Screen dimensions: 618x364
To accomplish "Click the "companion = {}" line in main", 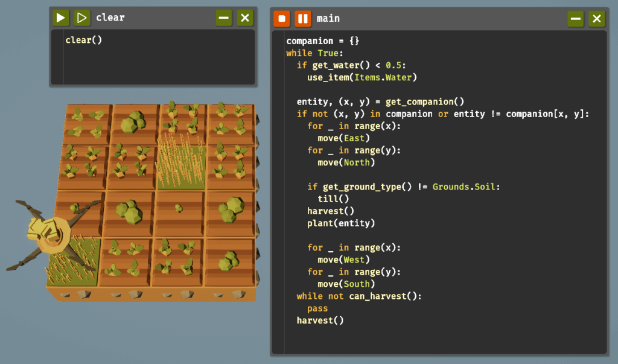I will 322,41.
